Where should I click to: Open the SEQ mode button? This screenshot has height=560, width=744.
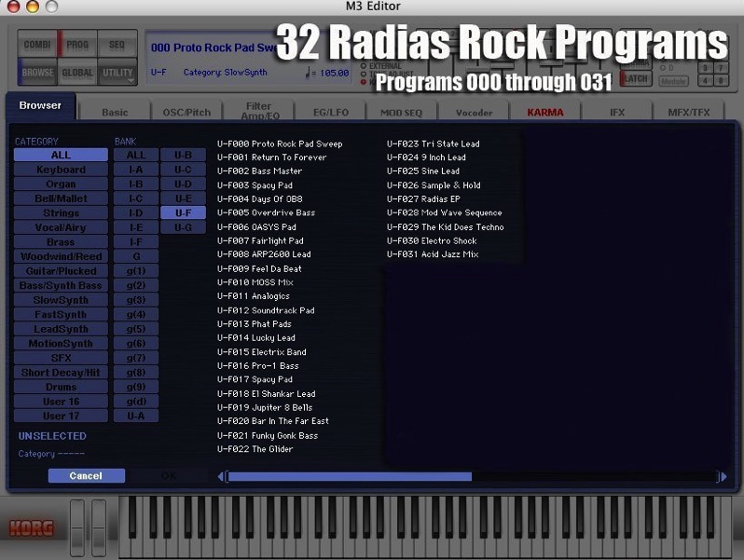coord(117,45)
